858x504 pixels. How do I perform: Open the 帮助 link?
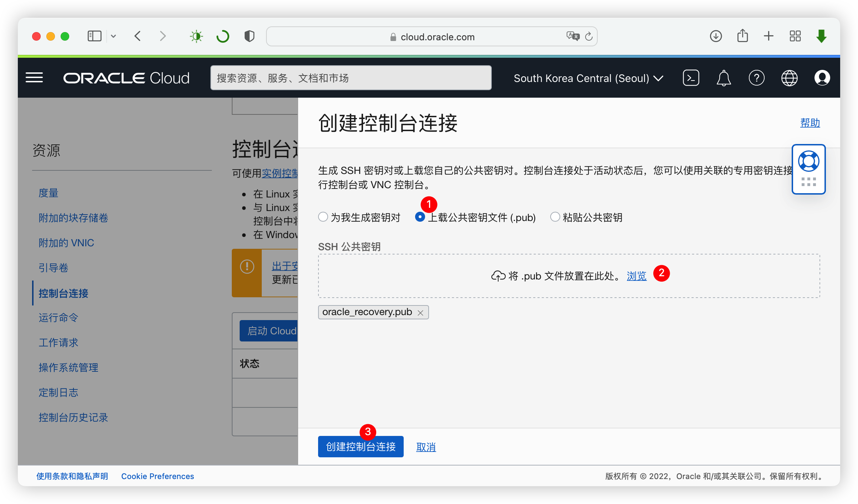pos(810,123)
